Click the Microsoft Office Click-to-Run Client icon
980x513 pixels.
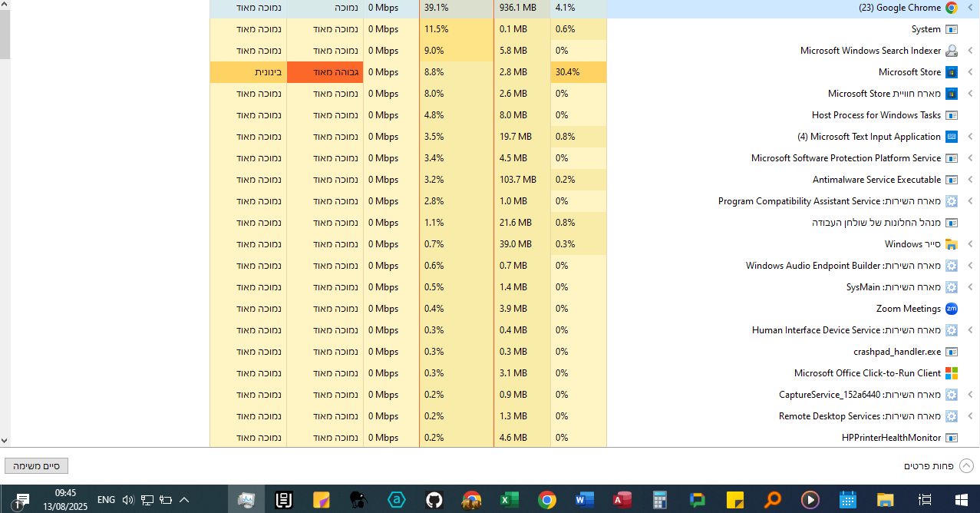[x=952, y=373]
